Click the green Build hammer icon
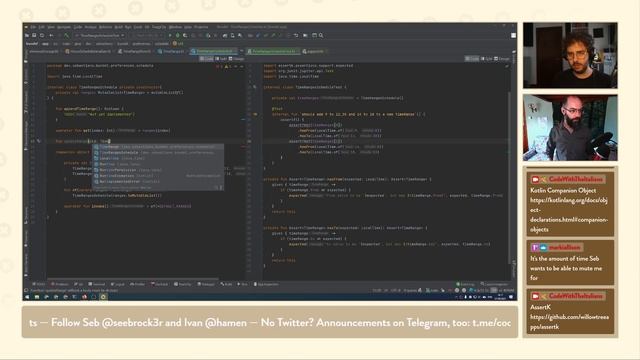 click(x=66, y=36)
